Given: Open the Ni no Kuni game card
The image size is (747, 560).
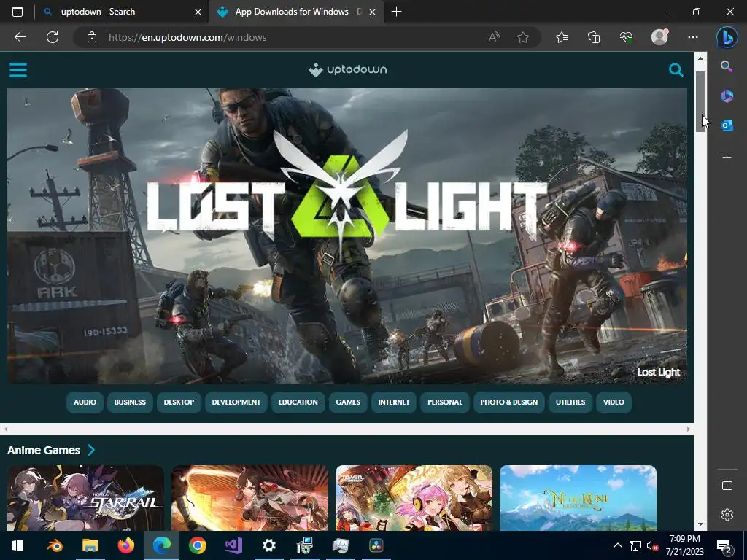Looking at the screenshot, I should (578, 498).
